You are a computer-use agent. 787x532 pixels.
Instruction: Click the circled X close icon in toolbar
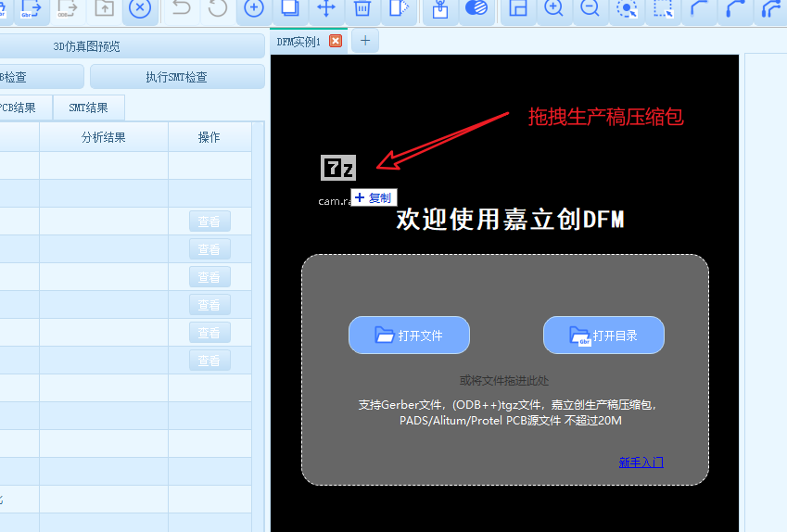(x=140, y=8)
